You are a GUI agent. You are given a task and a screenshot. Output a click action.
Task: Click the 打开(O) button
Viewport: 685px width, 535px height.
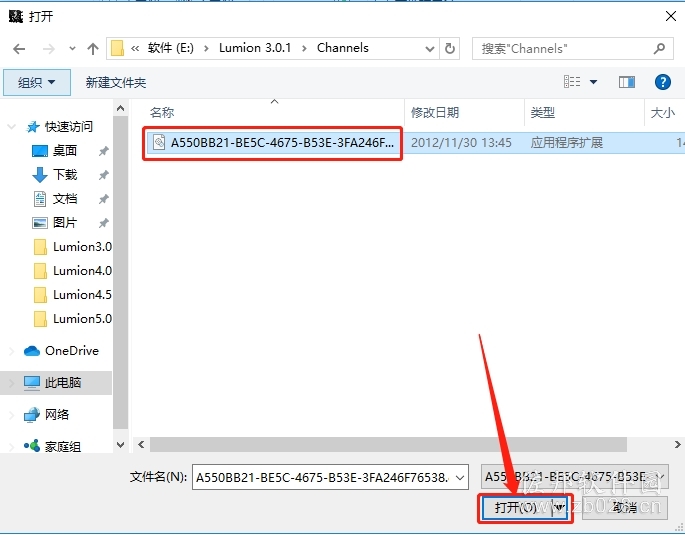(x=516, y=507)
